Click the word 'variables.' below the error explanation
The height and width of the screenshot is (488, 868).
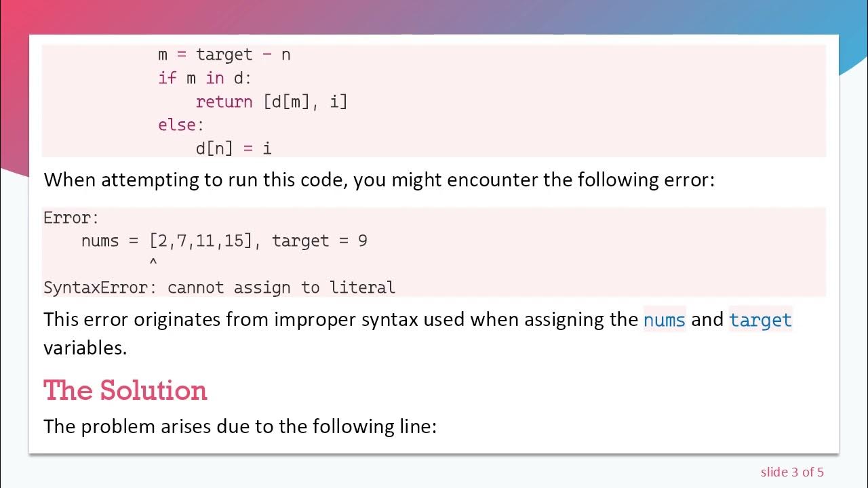pos(85,348)
